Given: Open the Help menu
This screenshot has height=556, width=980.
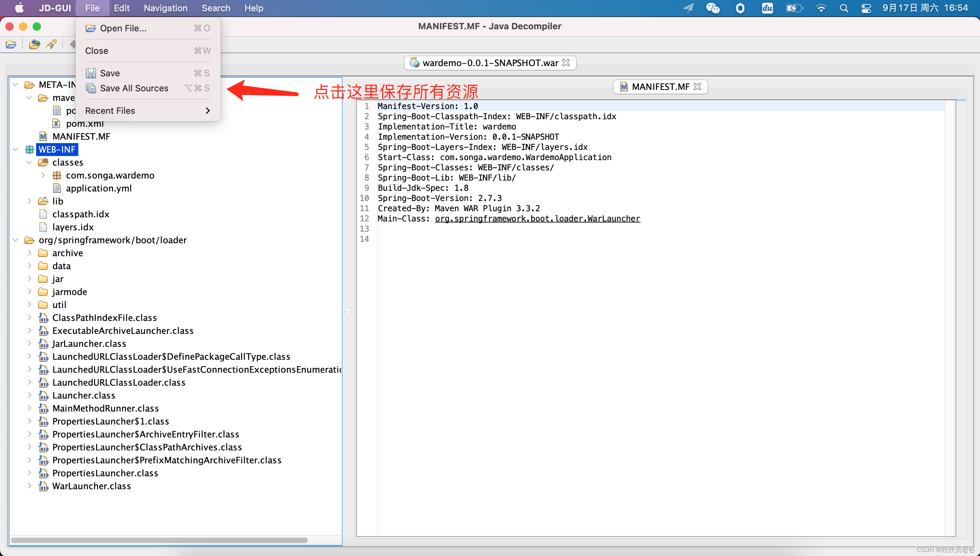Looking at the screenshot, I should 254,8.
